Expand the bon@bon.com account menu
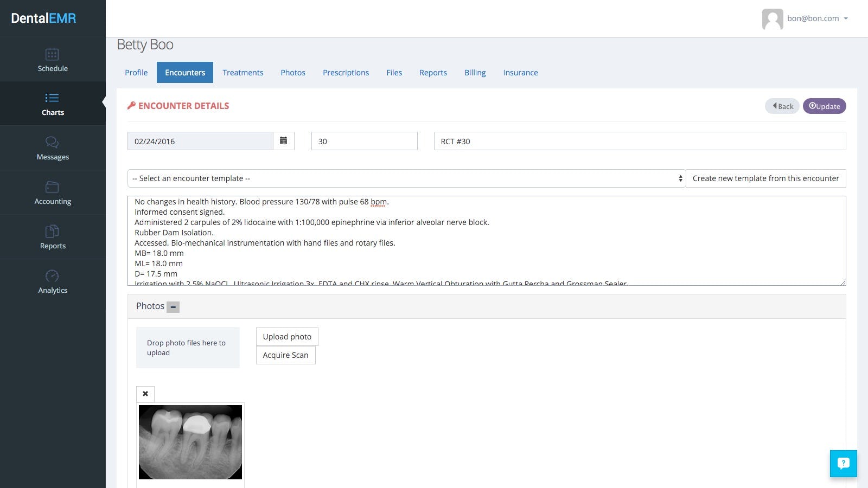The width and height of the screenshot is (868, 488). pos(845,18)
